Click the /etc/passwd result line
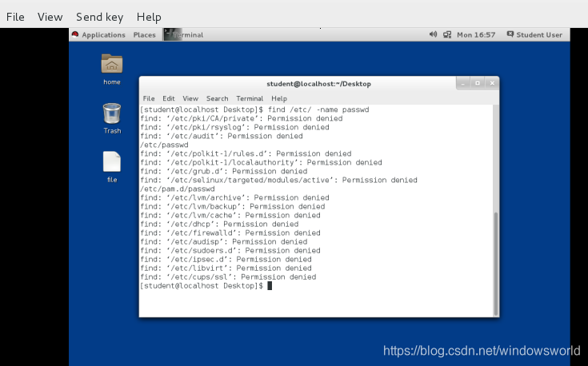The width and height of the screenshot is (588, 366). pyautogui.click(x=164, y=145)
